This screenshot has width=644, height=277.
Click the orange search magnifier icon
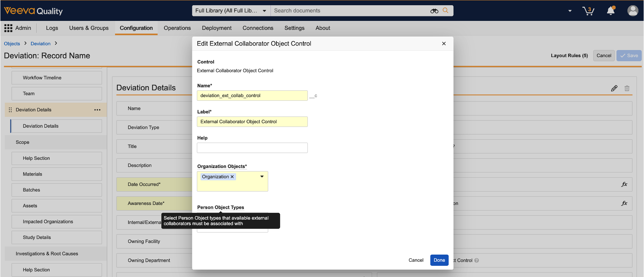pos(445,10)
